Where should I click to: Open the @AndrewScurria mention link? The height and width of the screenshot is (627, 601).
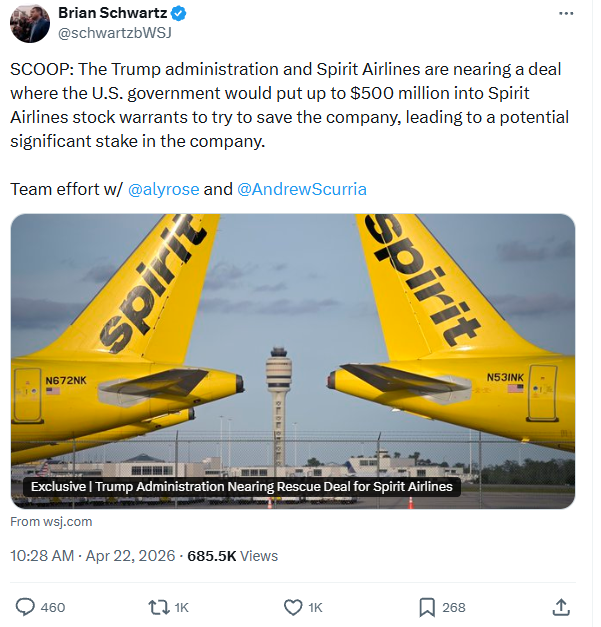(300, 189)
